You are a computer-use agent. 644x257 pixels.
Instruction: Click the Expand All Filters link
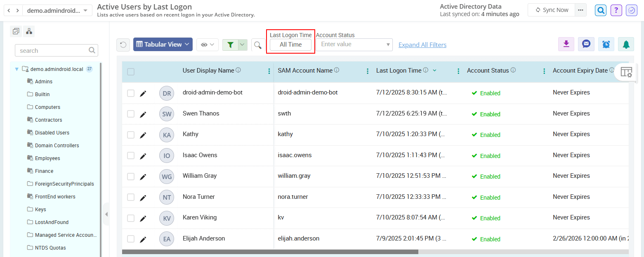tap(422, 45)
